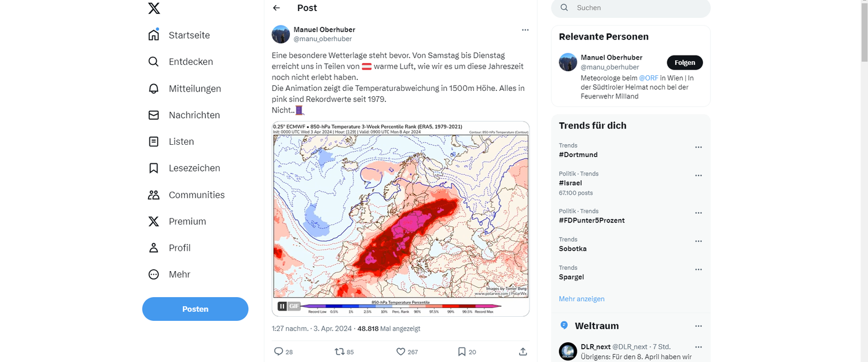Image resolution: width=868 pixels, height=362 pixels.
Task: Toggle the GIF badge on the animation
Action: [x=293, y=306]
